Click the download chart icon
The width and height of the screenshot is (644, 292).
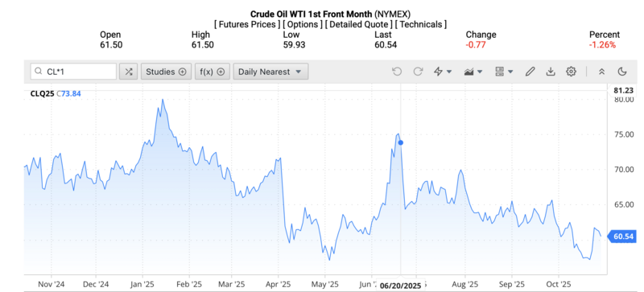(551, 72)
